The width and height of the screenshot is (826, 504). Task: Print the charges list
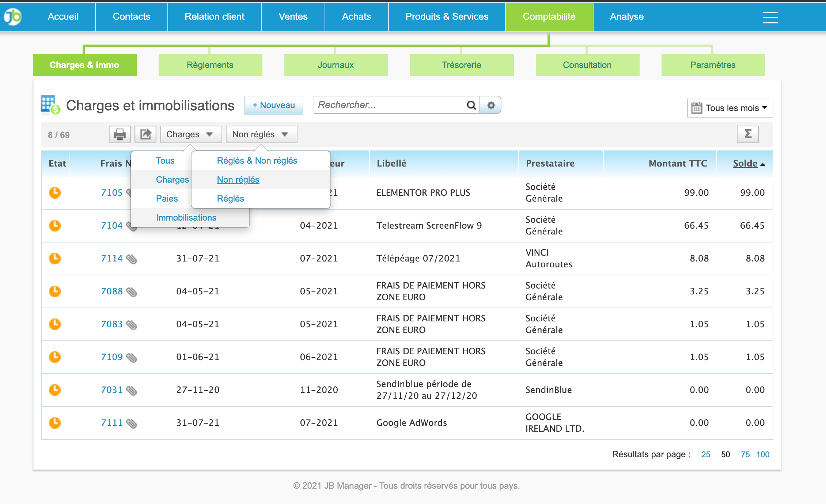pos(120,134)
